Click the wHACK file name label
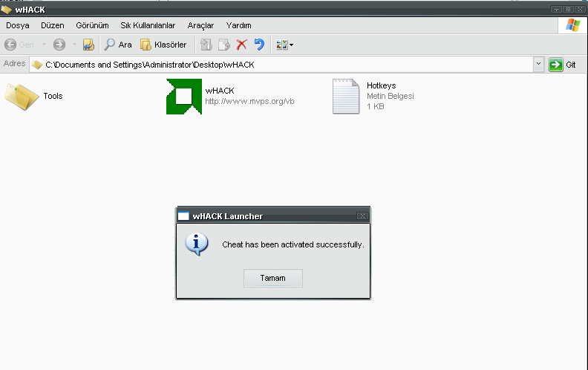Viewport: 588px width, 370px height. (220, 91)
